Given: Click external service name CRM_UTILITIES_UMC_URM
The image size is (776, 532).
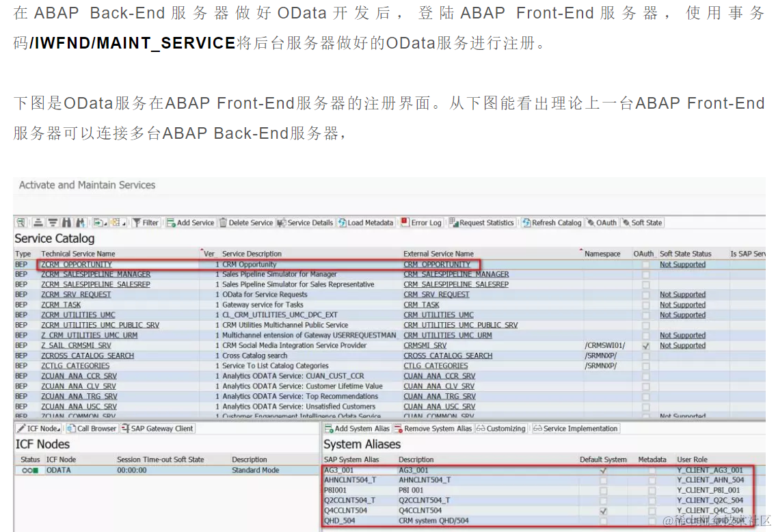Looking at the screenshot, I should point(447,335).
